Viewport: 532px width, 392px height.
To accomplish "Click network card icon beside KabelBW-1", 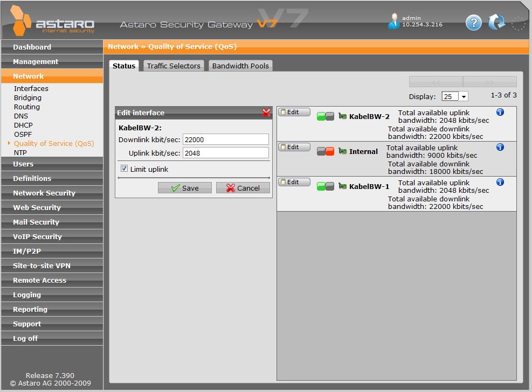I will pyautogui.click(x=343, y=186).
